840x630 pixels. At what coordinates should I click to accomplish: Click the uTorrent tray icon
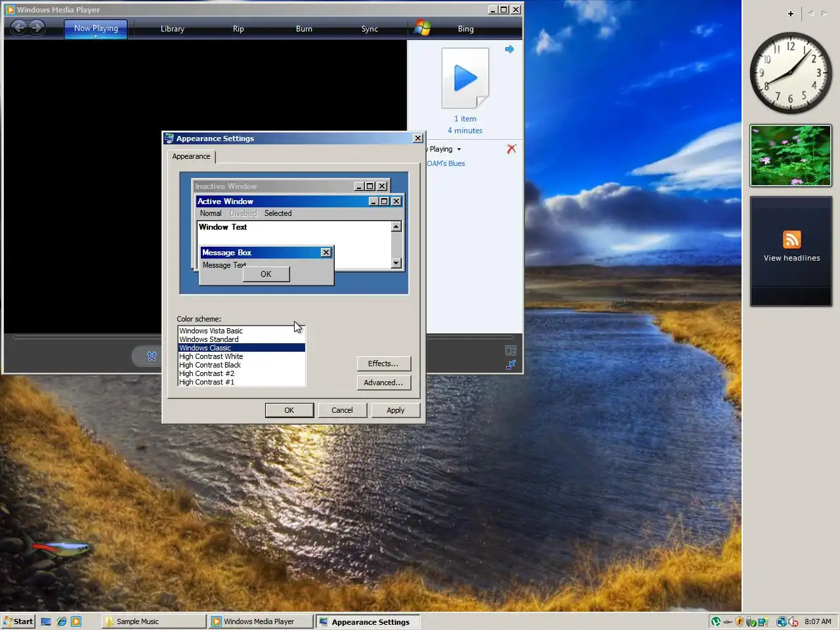pos(716,621)
